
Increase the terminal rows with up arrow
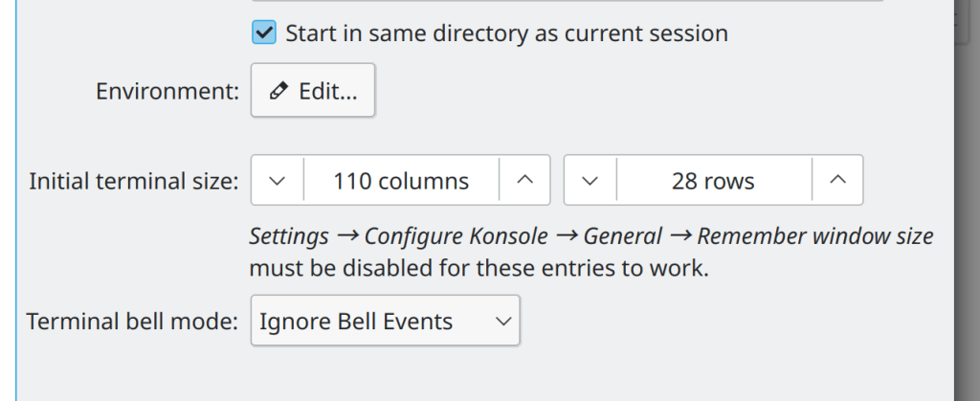pos(837,181)
